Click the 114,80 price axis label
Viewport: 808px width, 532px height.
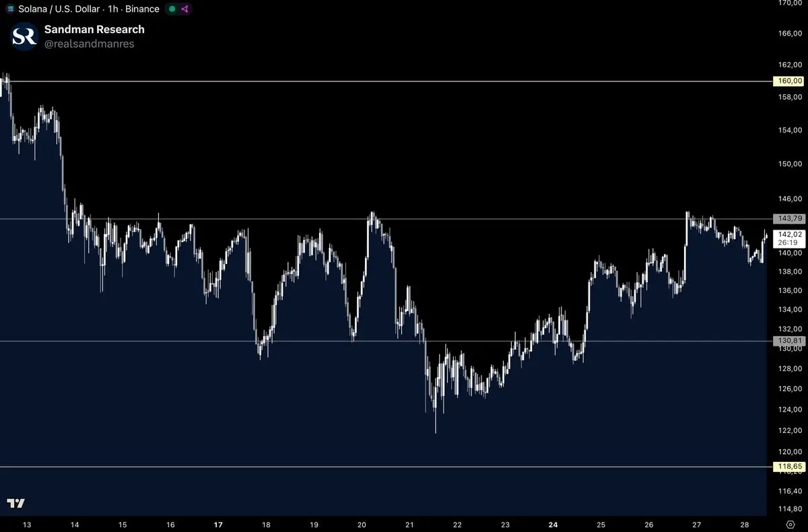(789, 509)
